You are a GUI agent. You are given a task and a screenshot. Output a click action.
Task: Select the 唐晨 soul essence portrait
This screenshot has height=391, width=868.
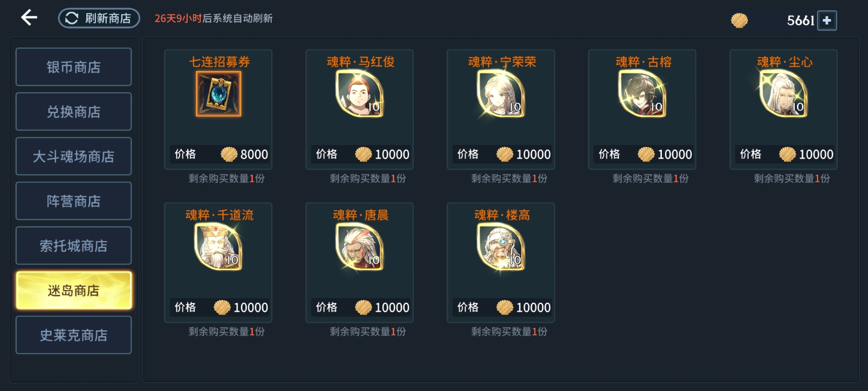click(x=360, y=247)
